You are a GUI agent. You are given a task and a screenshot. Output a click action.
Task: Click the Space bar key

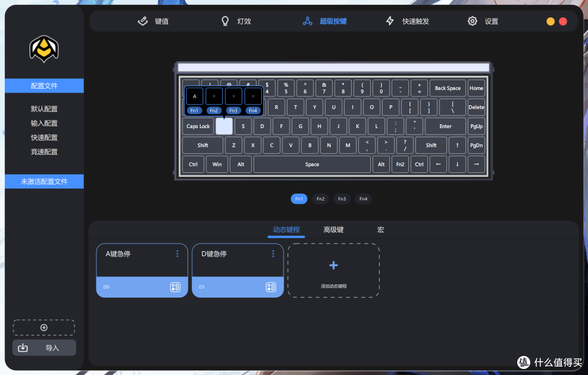312,164
